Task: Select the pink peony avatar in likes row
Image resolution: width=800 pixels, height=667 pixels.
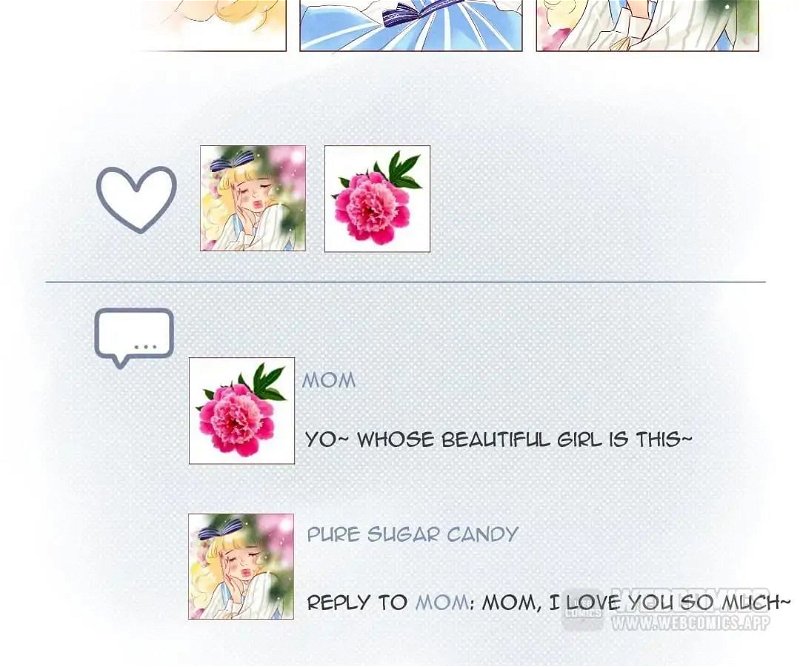Action: (377, 199)
